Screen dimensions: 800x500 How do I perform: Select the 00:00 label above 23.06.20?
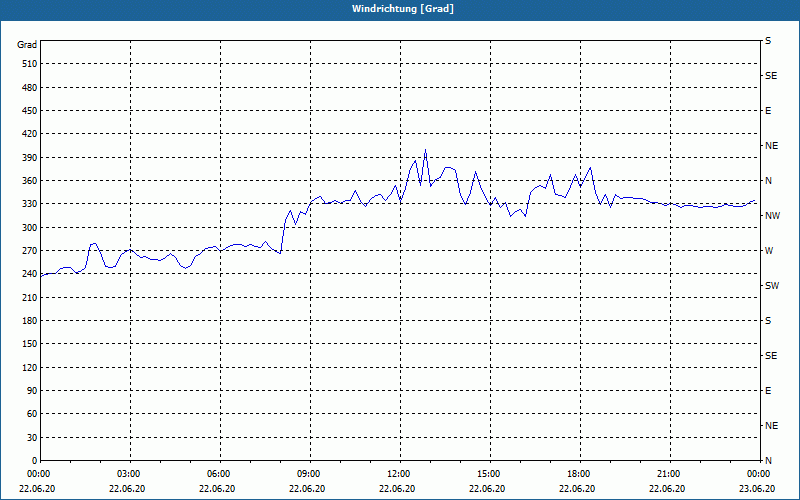(x=758, y=474)
